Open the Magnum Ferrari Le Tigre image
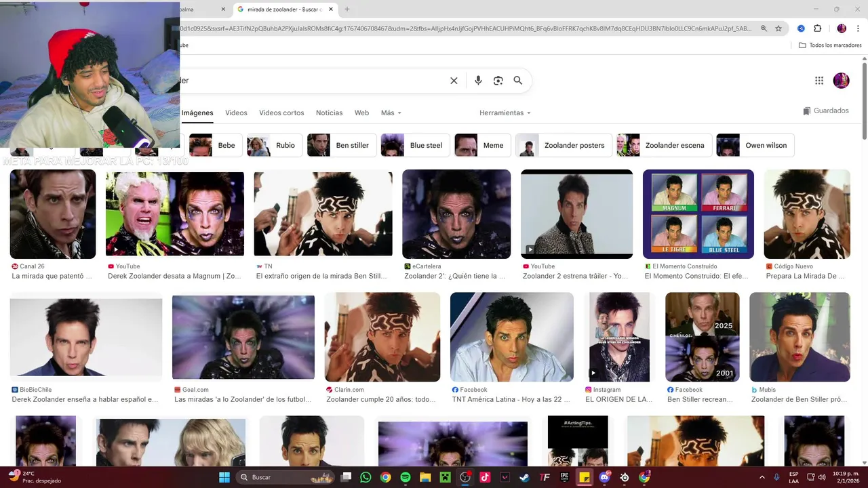The height and width of the screenshot is (488, 868). (698, 214)
